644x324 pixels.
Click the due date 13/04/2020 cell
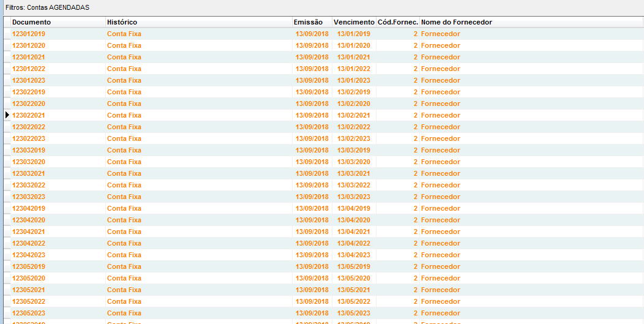pos(353,220)
